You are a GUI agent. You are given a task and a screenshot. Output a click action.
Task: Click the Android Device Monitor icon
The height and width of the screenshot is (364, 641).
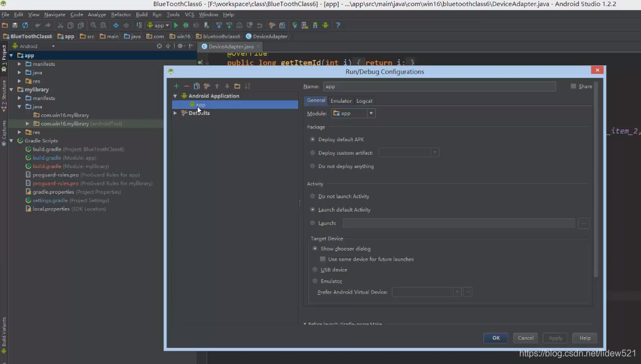click(326, 25)
